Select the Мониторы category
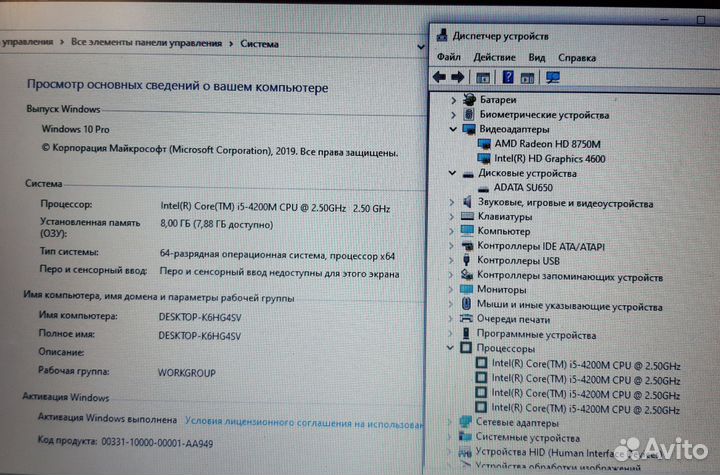The width and height of the screenshot is (720, 475). coord(501,289)
